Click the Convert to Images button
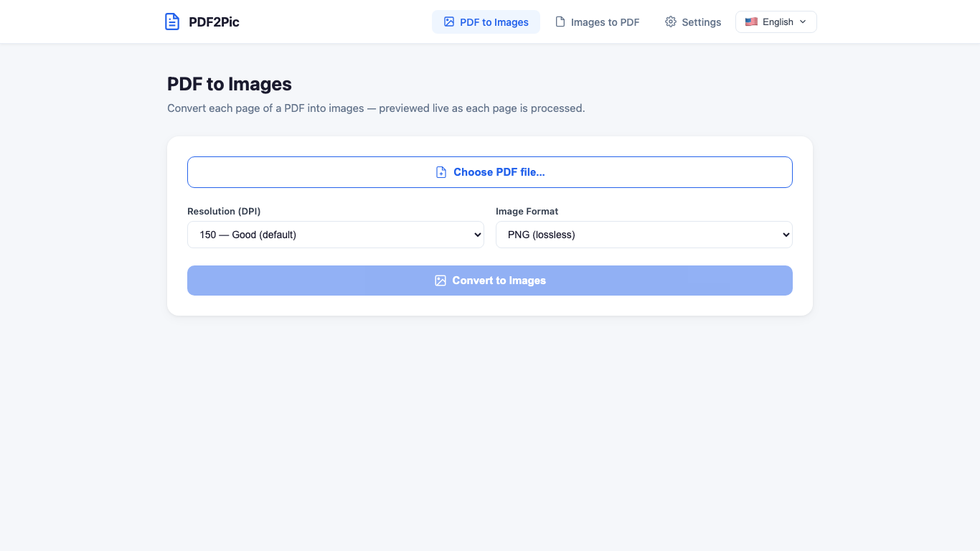980x551 pixels. coord(490,281)
